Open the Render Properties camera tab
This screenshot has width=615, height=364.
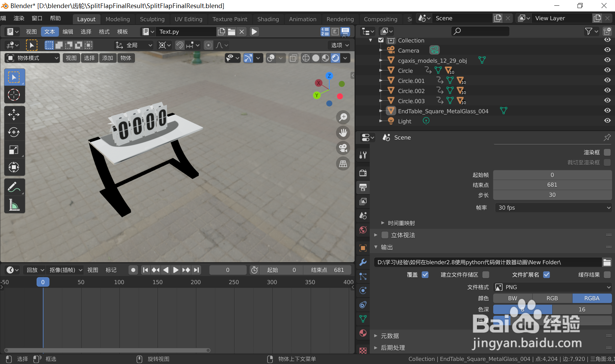click(x=363, y=173)
